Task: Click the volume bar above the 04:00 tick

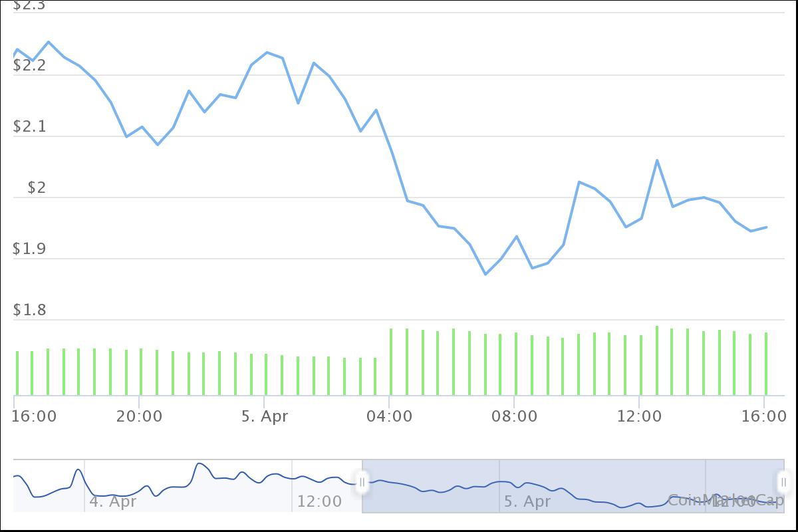Action: click(391, 362)
